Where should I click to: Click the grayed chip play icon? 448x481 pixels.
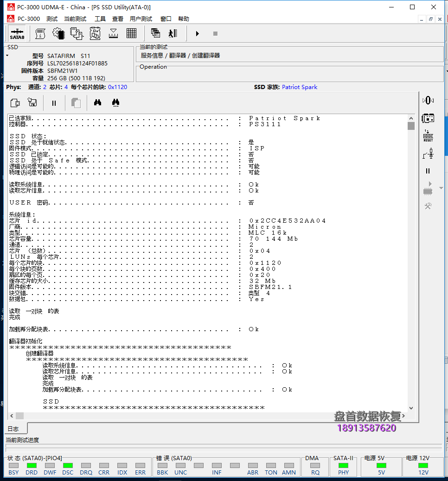point(428,188)
